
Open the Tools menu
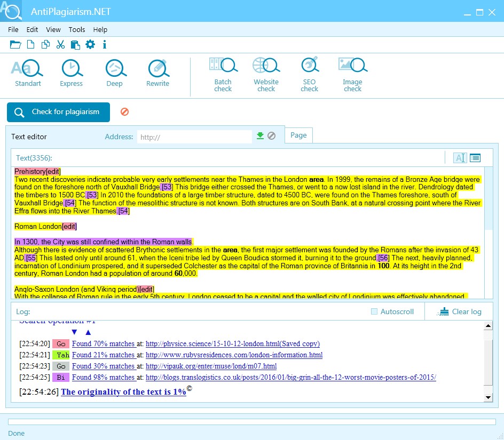[77, 29]
